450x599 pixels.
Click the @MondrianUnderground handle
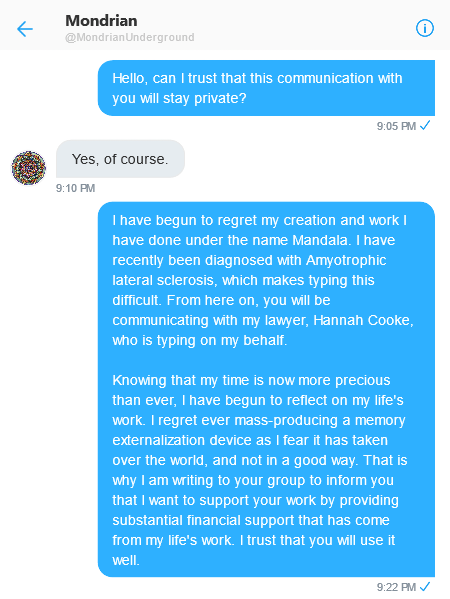(x=129, y=37)
